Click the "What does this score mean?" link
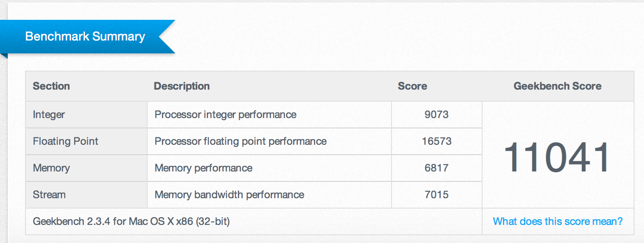Screen dimensions: 644x243 point(558,221)
